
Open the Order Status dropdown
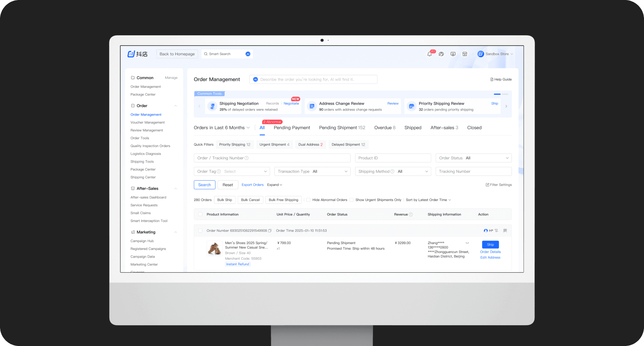click(473, 158)
